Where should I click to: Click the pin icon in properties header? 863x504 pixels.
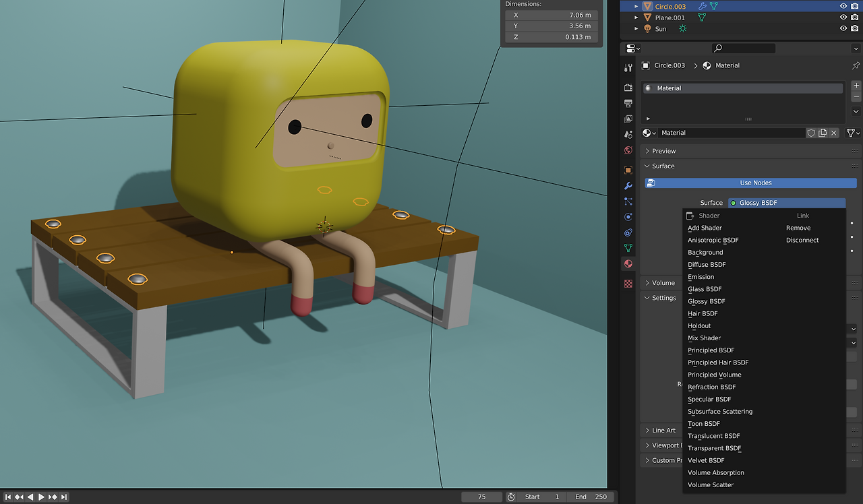click(x=856, y=65)
